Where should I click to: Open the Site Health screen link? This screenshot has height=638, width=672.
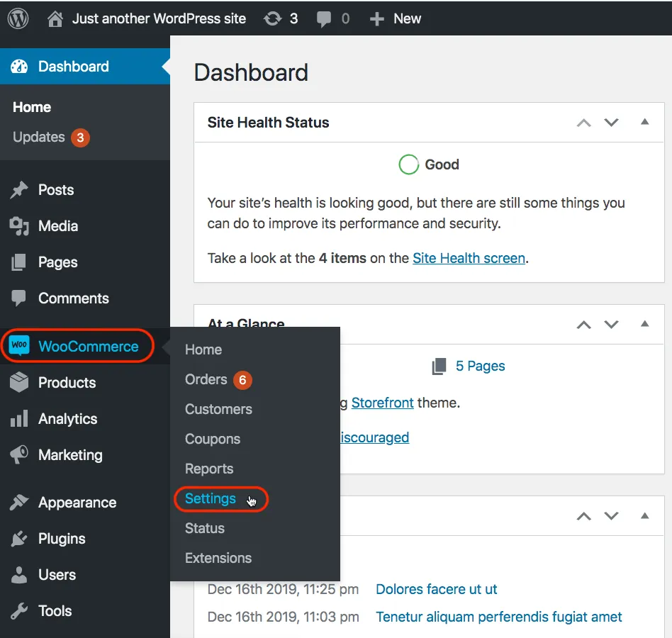pos(469,258)
